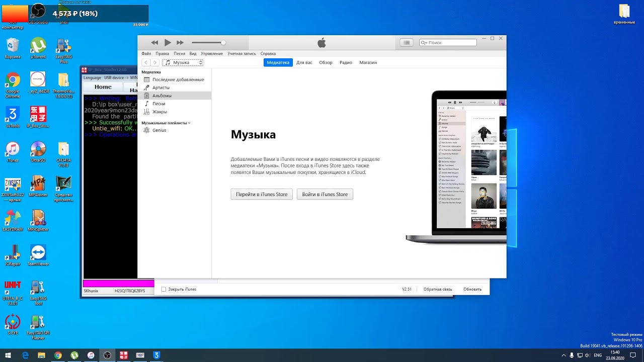This screenshot has width=644, height=362.
Task: Show hidden tray icons chevron
Action: 563,355
